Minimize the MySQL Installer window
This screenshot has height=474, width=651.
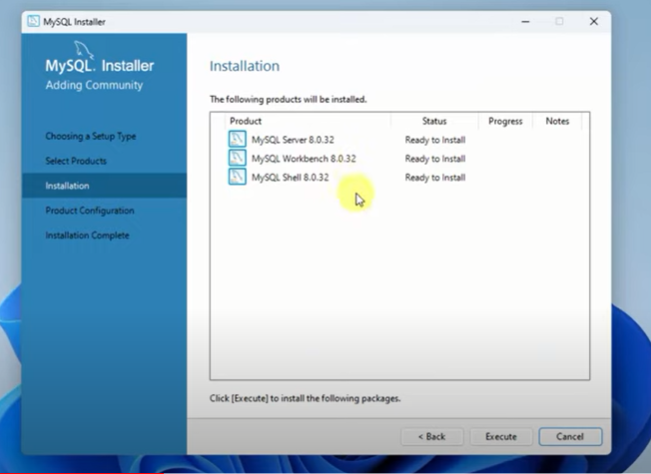point(526,22)
